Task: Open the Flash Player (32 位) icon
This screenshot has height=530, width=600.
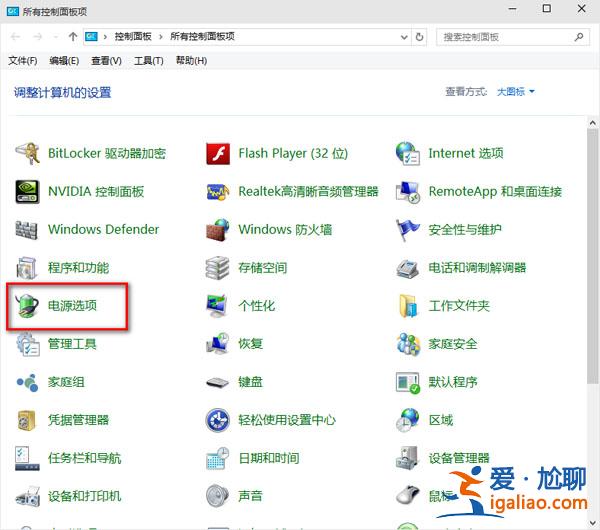Action: 218,153
